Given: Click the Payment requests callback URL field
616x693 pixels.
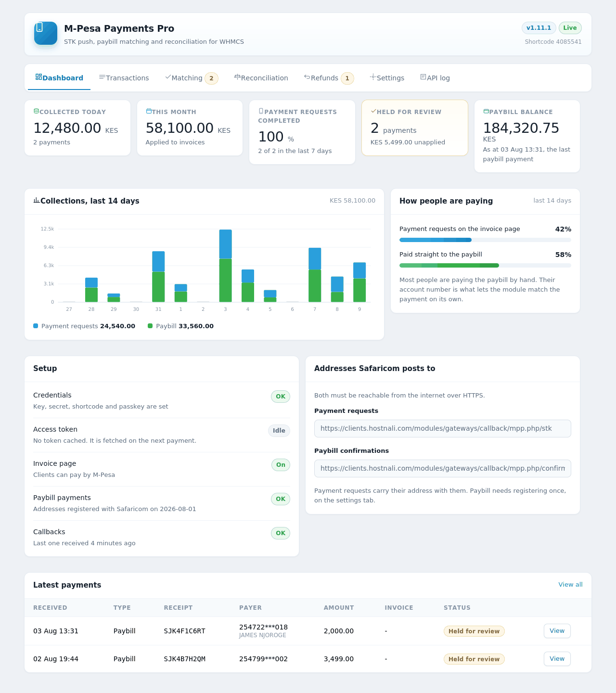Looking at the screenshot, I should (443, 429).
